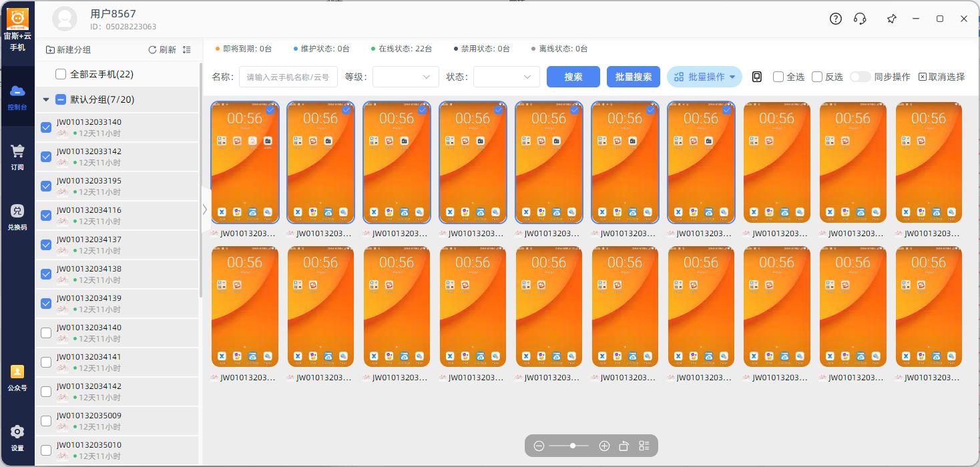The image size is (980, 467).
Task: Open the 公众号 official account section
Action: (17, 378)
